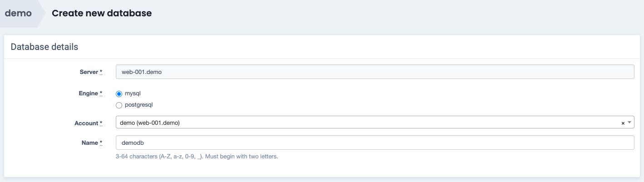Click the Account field label
Screen dimensions: 644x182
[86, 123]
